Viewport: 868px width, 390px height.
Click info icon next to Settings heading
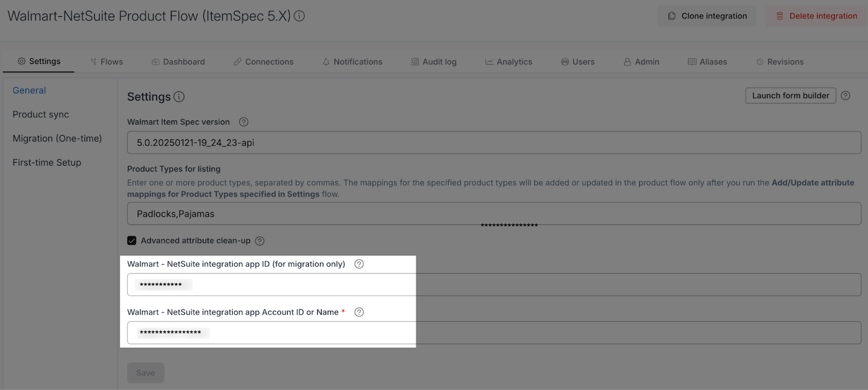(x=179, y=97)
